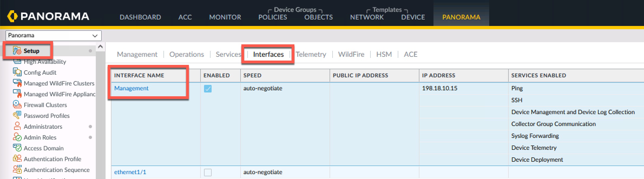Image resolution: width=644 pixels, height=179 pixels.
Task: Click the Setup gear icon in sidebar
Action: coord(17,51)
